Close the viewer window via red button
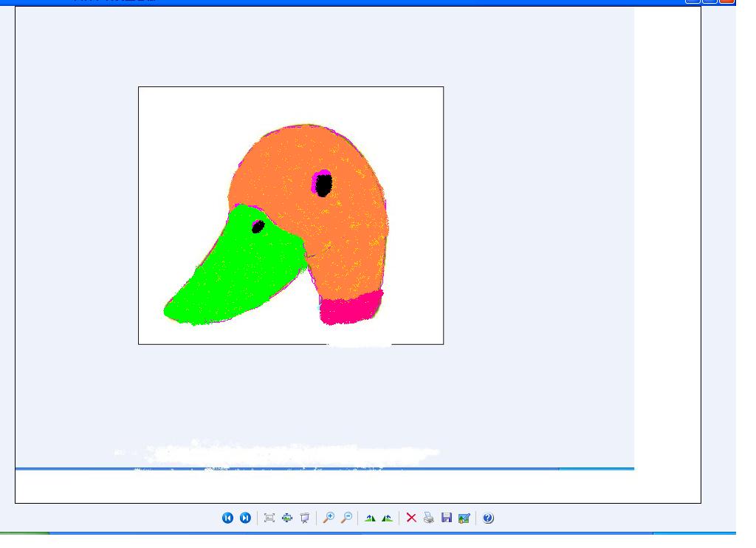Image resolution: width=756 pixels, height=548 pixels. click(x=726, y=1)
